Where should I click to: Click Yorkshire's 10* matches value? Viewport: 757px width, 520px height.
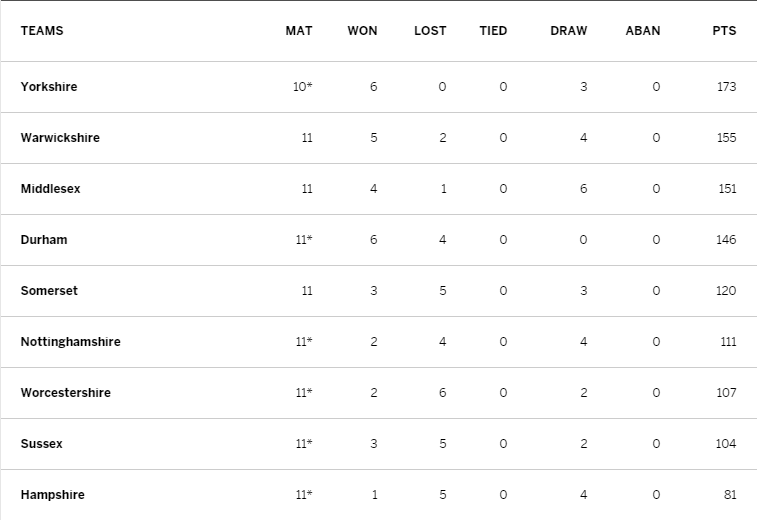(x=303, y=87)
